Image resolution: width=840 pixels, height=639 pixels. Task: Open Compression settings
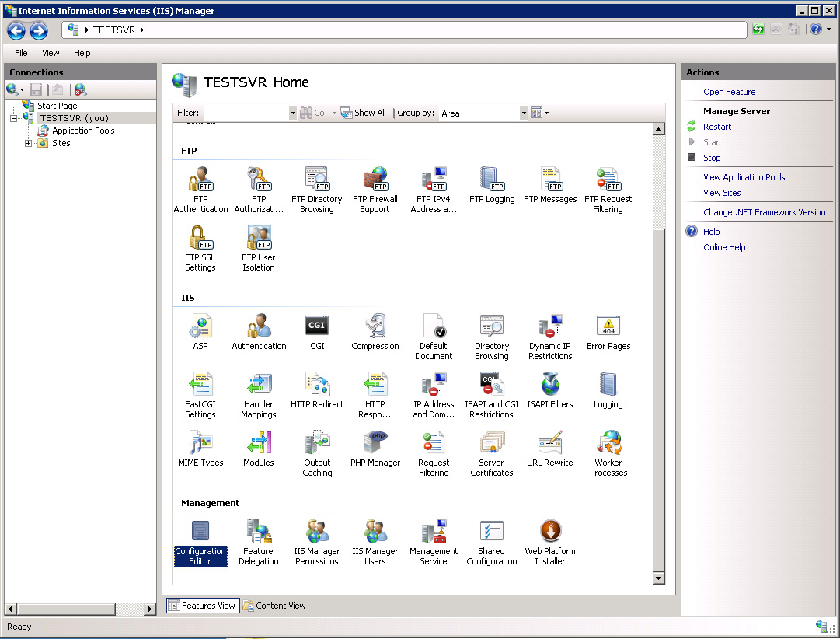pos(375,332)
